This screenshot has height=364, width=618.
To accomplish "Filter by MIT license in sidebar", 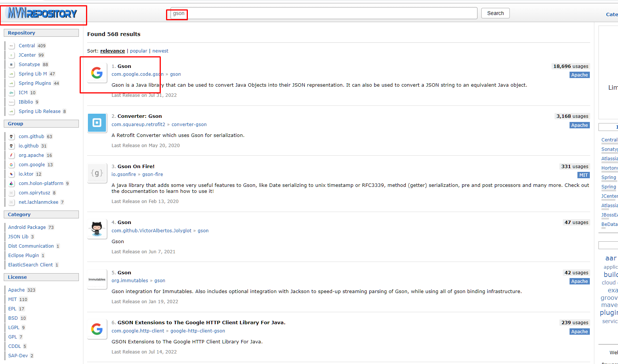I will pyautogui.click(x=12, y=299).
